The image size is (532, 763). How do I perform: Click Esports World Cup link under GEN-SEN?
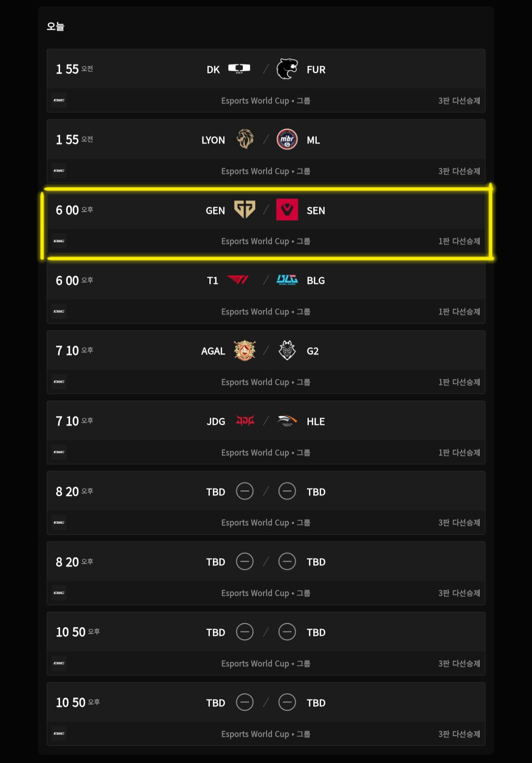266,241
